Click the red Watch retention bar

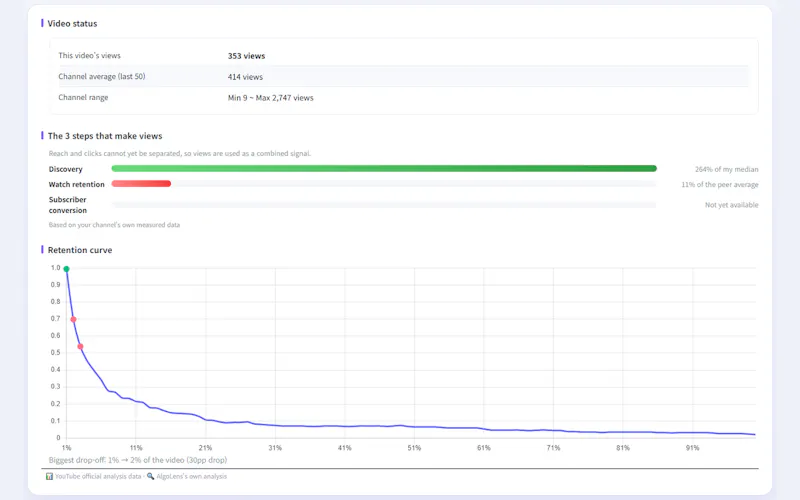click(x=141, y=184)
